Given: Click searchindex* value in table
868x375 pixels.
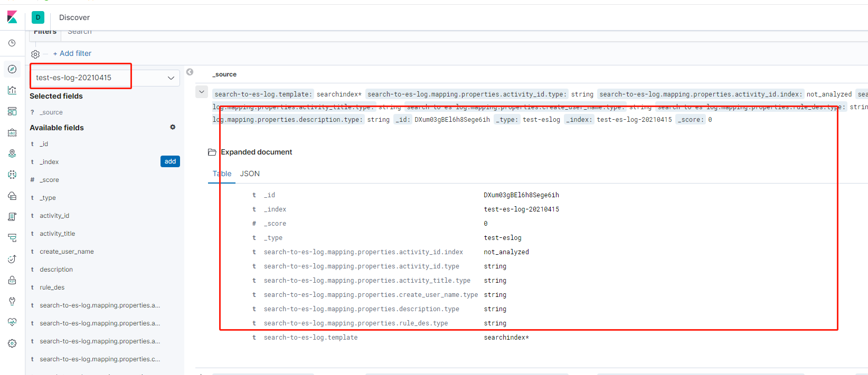Looking at the screenshot, I should pos(506,338).
